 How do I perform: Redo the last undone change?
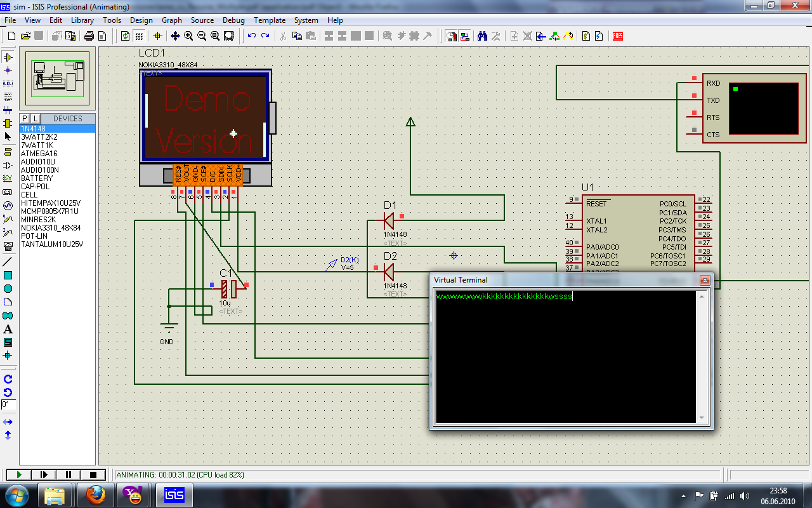(265, 36)
